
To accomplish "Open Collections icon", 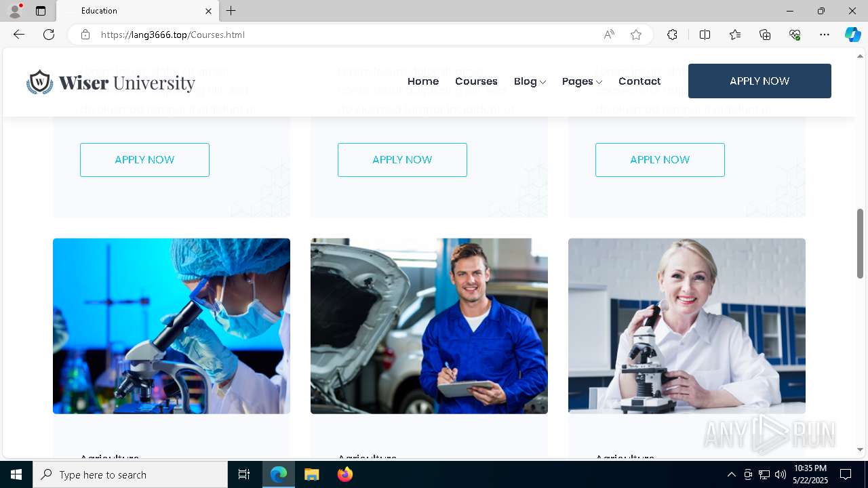I will pos(765,35).
